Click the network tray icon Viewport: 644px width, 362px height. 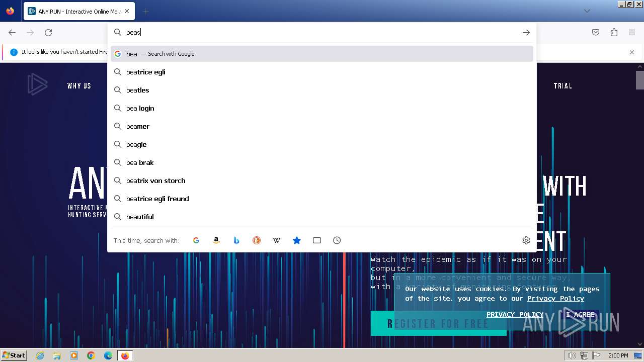(x=584, y=355)
